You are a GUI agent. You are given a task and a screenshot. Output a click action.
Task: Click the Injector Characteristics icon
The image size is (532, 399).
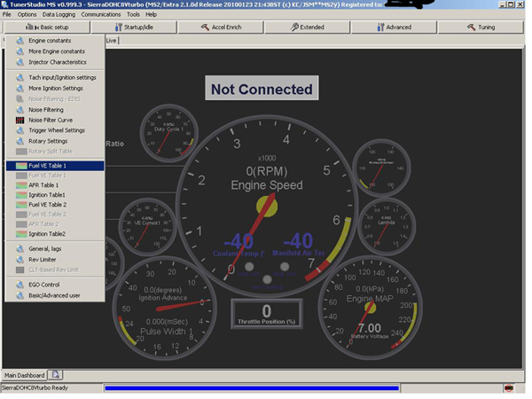(20, 62)
